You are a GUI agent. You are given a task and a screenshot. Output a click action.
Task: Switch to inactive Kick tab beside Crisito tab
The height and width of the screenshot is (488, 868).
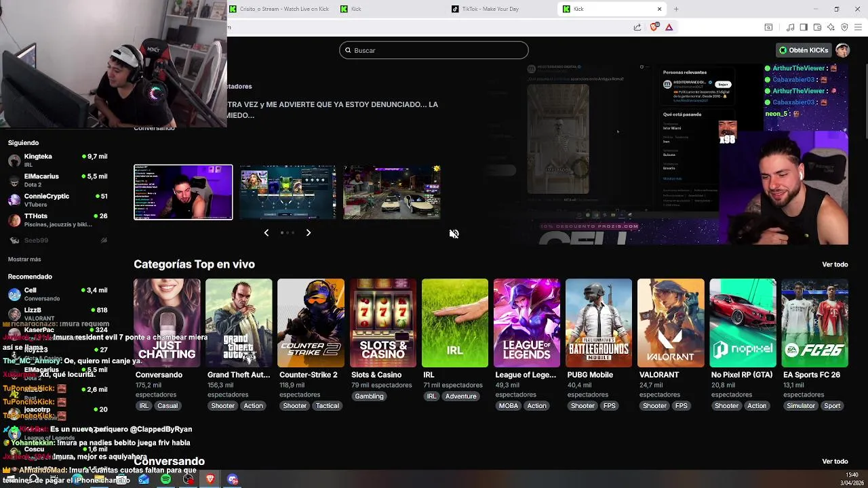[x=390, y=9]
